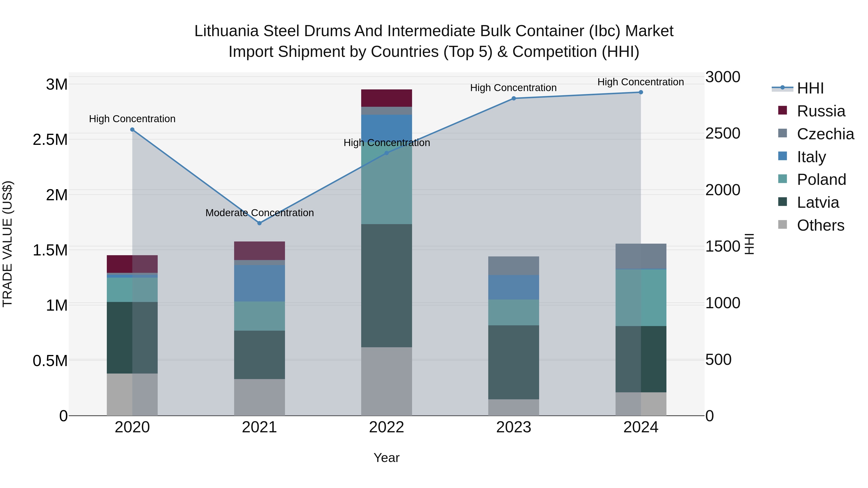Toggle the Poland legend entry
868x488 pixels.
point(812,180)
